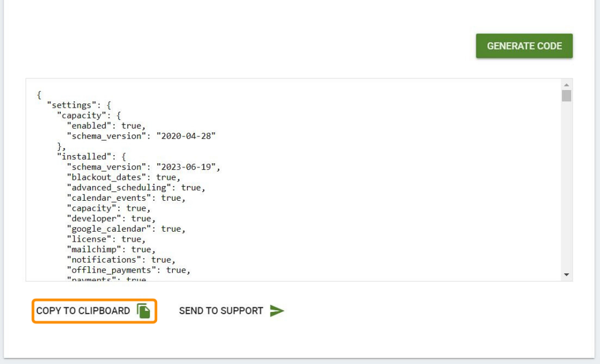Click the green send arrow icon
Viewport: 600px width, 364px height.
click(x=277, y=311)
